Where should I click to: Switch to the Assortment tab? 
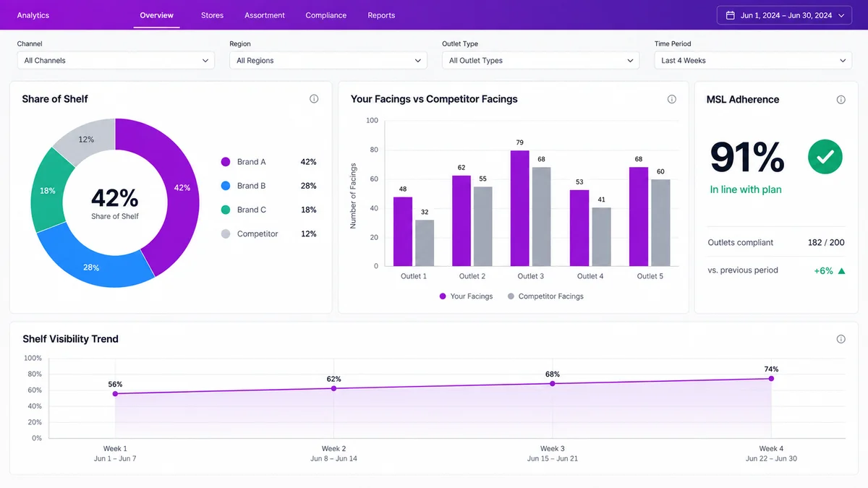[x=265, y=15]
